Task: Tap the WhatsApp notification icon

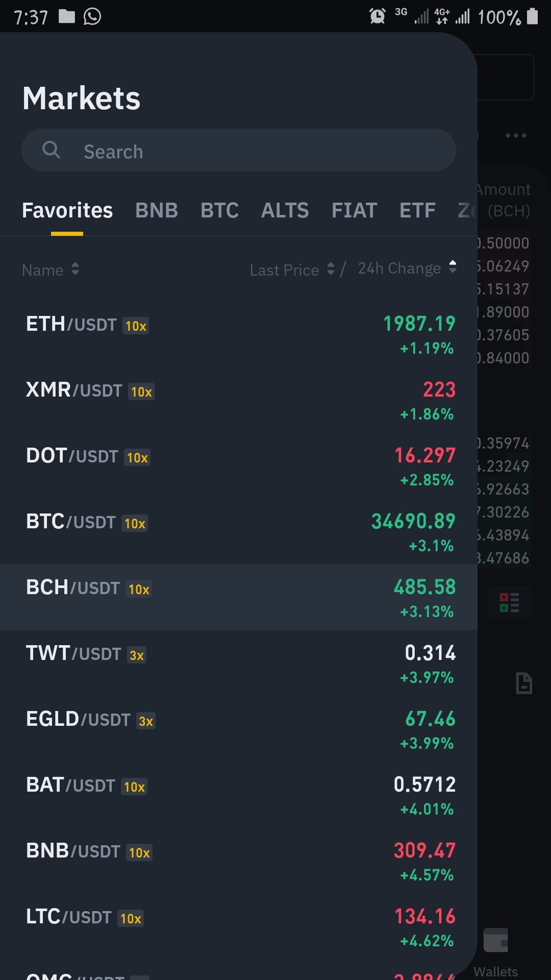Action: pyautogui.click(x=92, y=16)
